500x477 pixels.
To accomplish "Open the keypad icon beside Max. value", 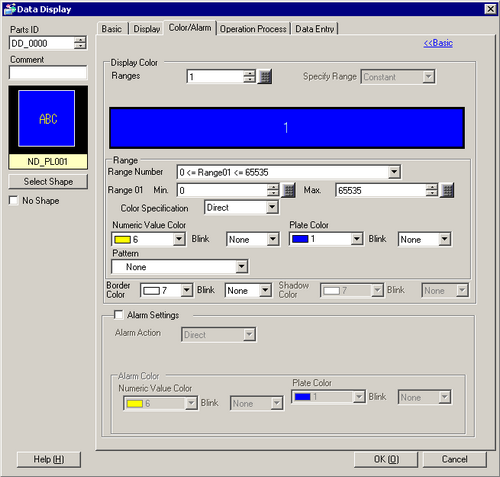I will click(447, 190).
